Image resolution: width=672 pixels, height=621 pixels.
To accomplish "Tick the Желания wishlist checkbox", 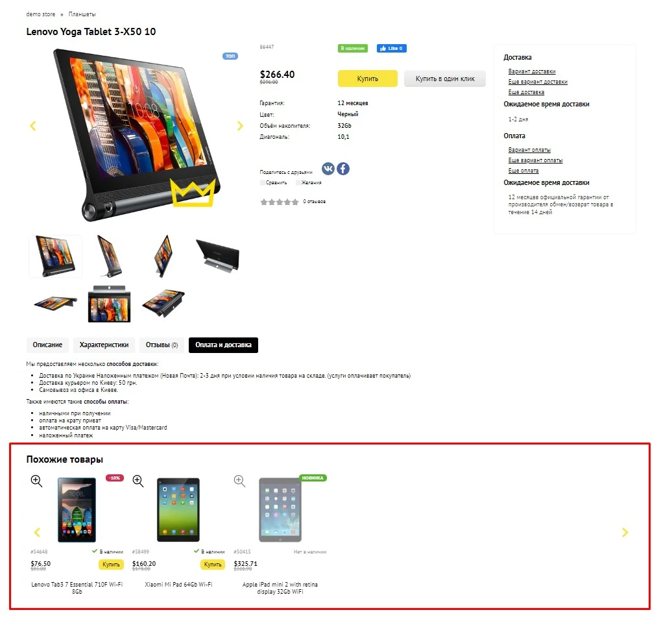I will 298,183.
